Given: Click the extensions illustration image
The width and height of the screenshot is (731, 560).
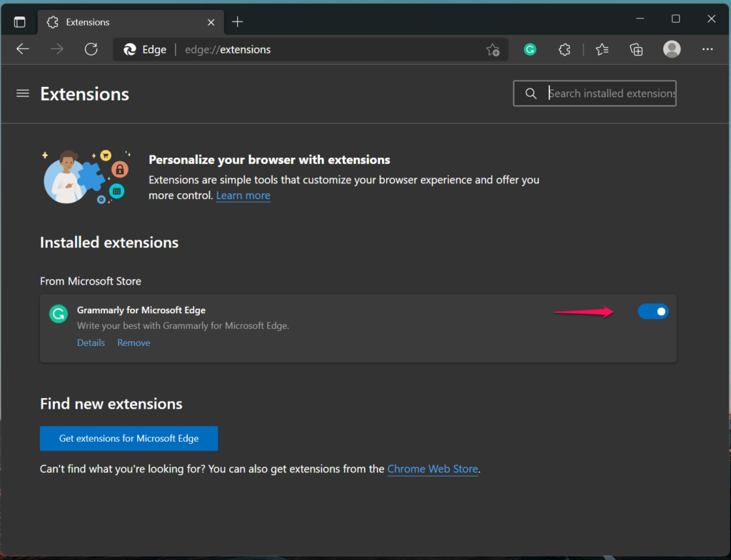Looking at the screenshot, I should click(86, 177).
